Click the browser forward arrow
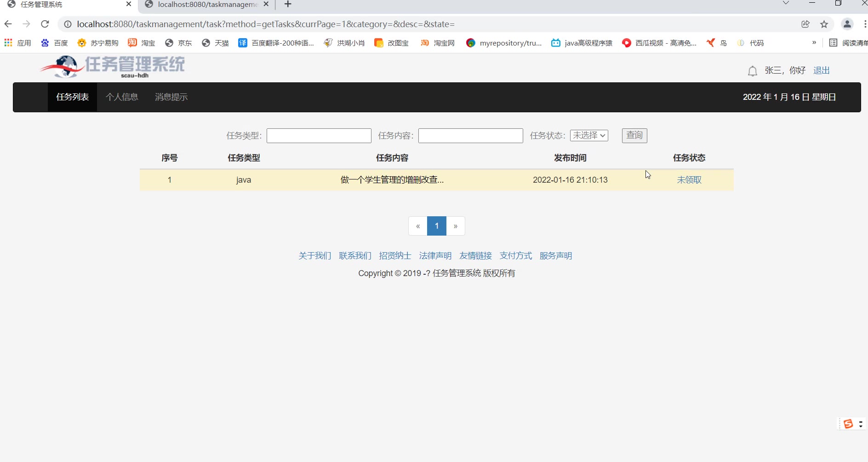 coord(26,24)
